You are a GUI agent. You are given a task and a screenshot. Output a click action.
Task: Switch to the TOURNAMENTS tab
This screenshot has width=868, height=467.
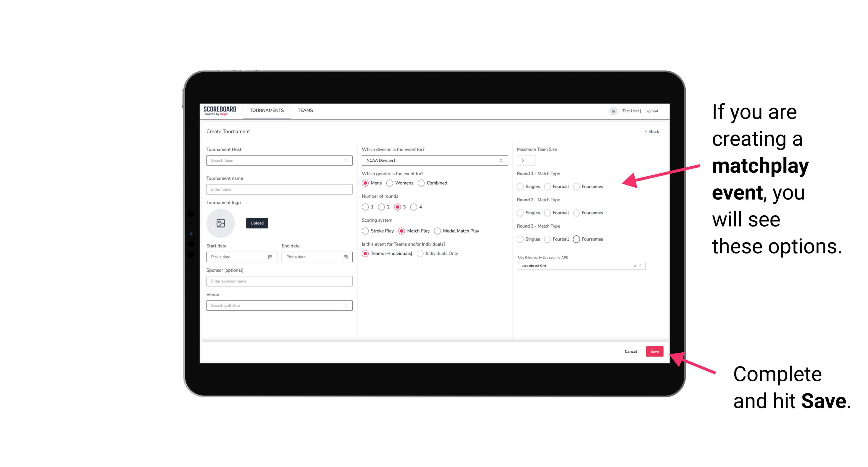tap(266, 110)
